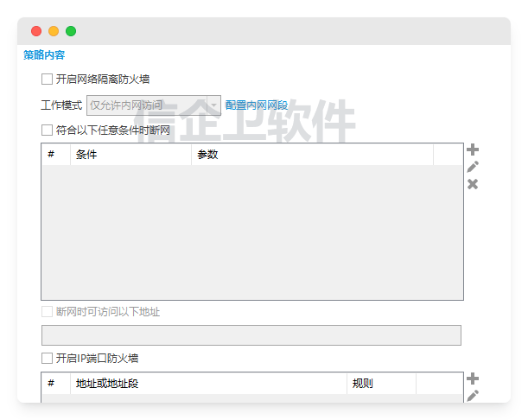This screenshot has width=528, height=420.
Task: Edit the selected condition with pencil icon
Action: click(x=473, y=167)
